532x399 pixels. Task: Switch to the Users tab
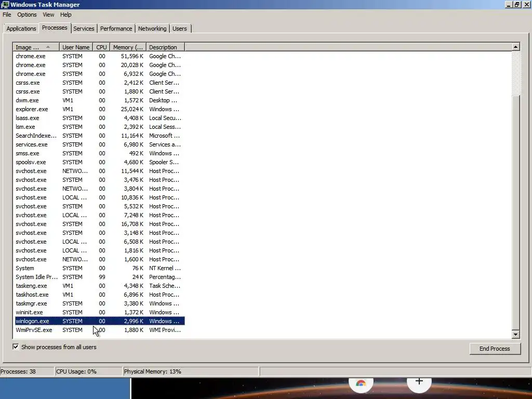tap(180, 29)
